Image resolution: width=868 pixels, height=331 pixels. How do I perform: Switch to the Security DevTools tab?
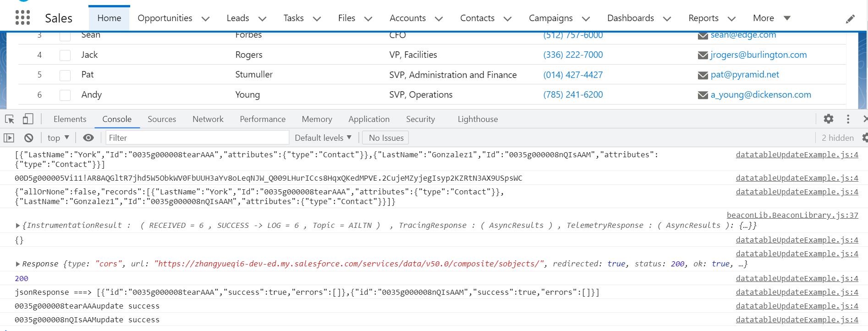[420, 119]
